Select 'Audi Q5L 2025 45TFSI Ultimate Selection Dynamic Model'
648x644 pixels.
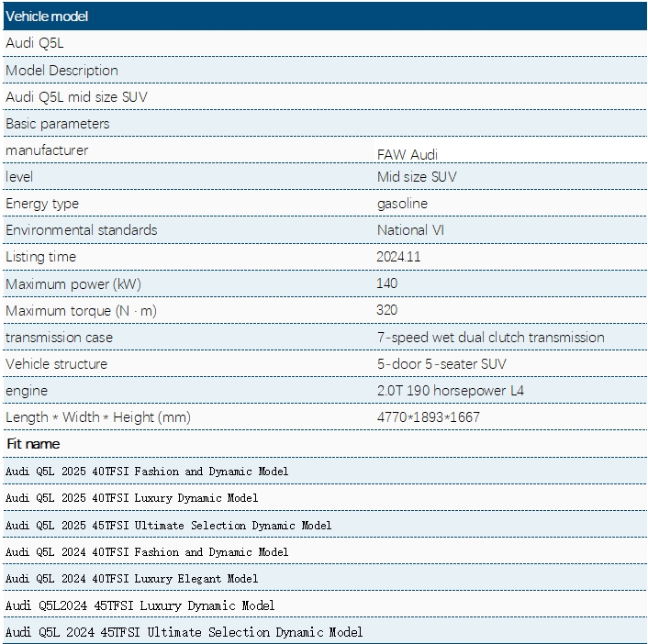click(169, 526)
